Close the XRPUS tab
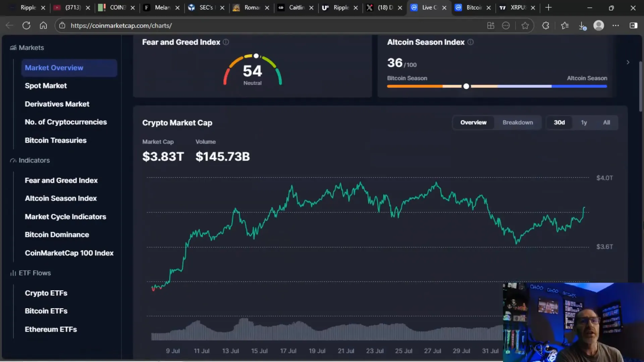This screenshot has height=362, width=644. [533, 8]
